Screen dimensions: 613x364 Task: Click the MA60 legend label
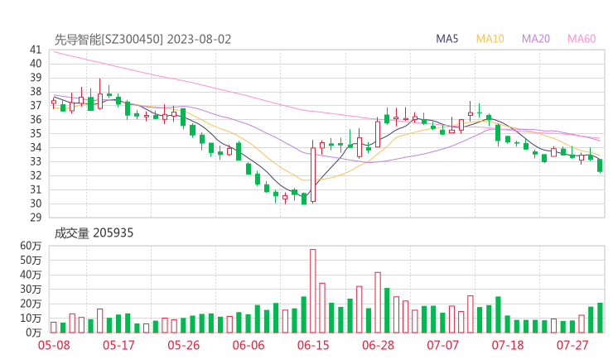pyautogui.click(x=582, y=39)
